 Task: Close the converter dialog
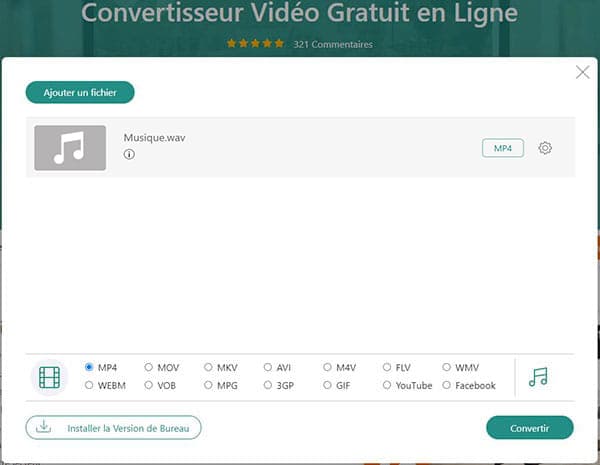582,72
